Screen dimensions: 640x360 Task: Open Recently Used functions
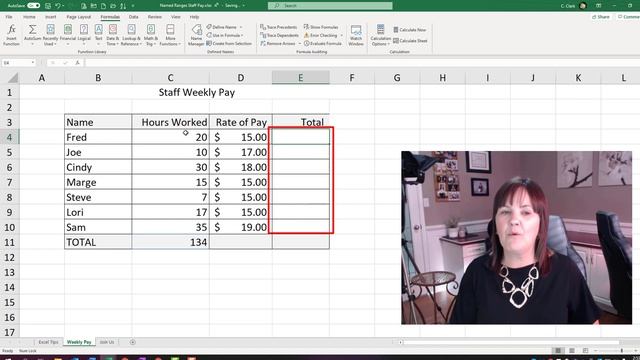(x=50, y=35)
